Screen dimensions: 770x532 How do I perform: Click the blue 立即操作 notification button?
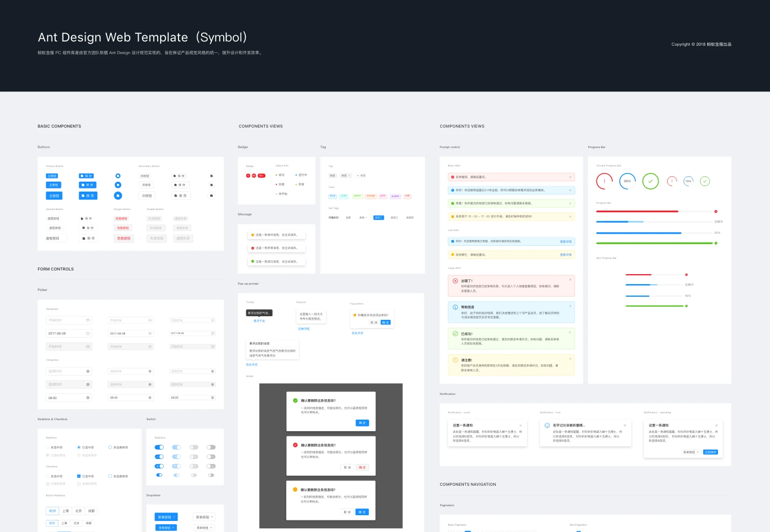[710, 452]
